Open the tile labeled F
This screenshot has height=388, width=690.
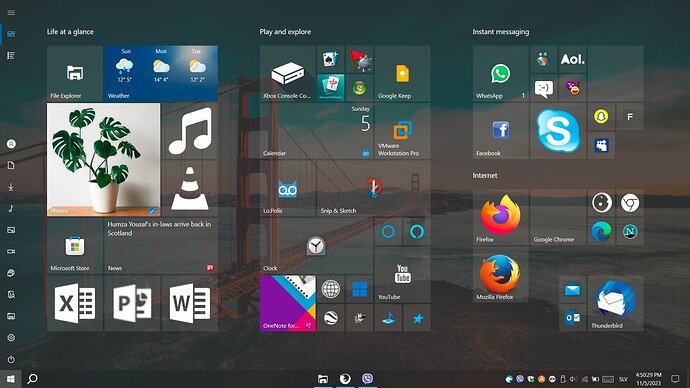tap(630, 117)
